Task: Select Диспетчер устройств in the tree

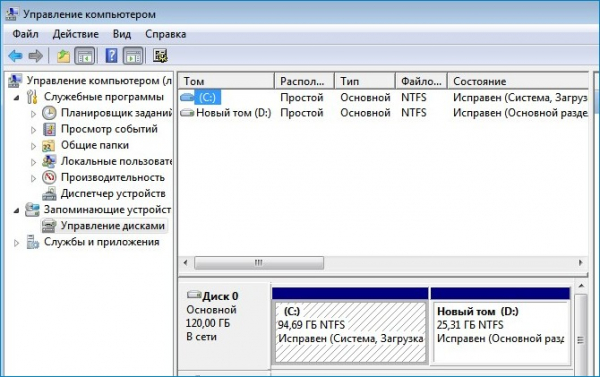Action: point(113,194)
